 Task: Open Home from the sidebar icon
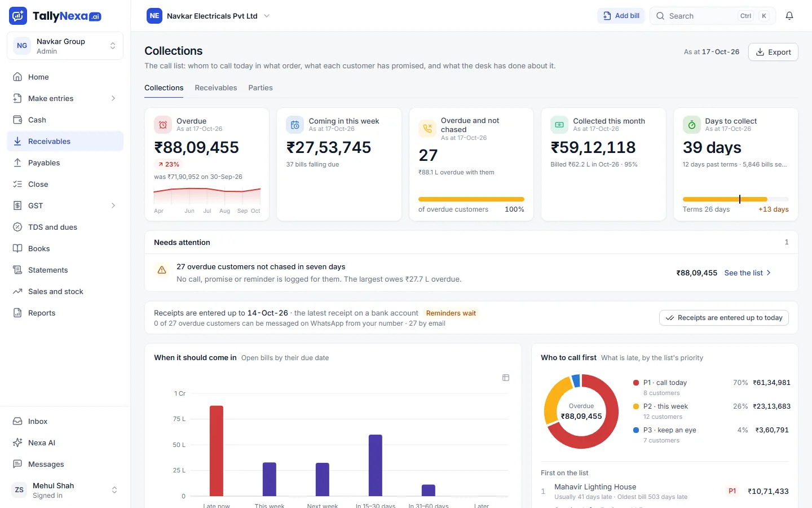[x=17, y=77]
